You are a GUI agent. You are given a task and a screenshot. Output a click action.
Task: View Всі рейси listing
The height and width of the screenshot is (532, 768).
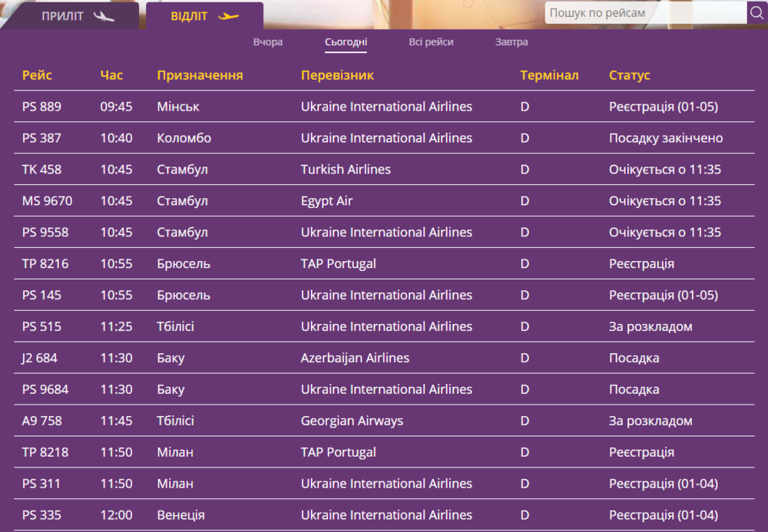[x=431, y=42]
